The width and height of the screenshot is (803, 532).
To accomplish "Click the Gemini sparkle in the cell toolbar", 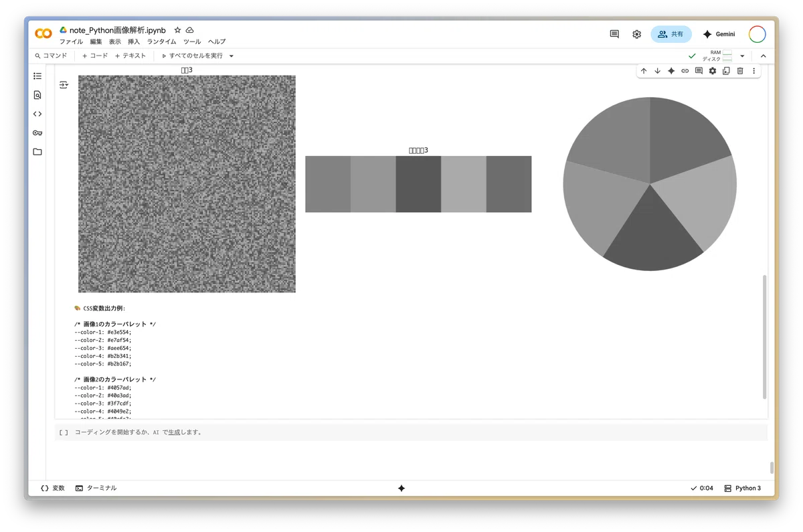I will 671,71.
